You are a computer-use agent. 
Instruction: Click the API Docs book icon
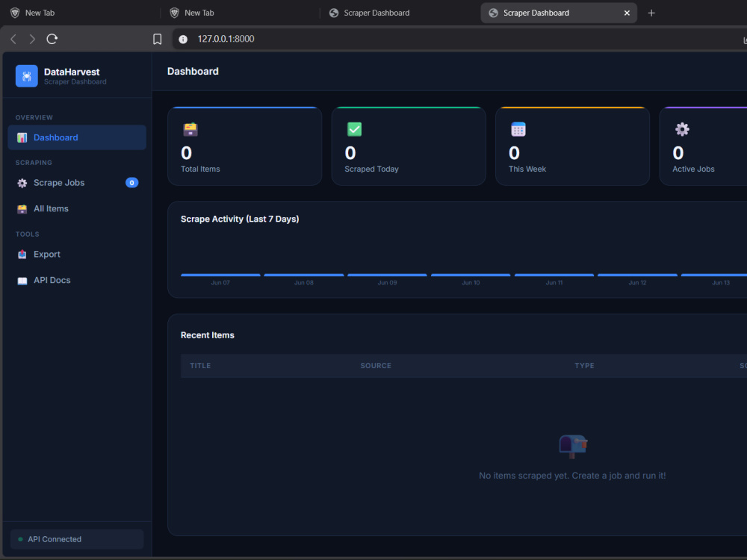point(22,281)
